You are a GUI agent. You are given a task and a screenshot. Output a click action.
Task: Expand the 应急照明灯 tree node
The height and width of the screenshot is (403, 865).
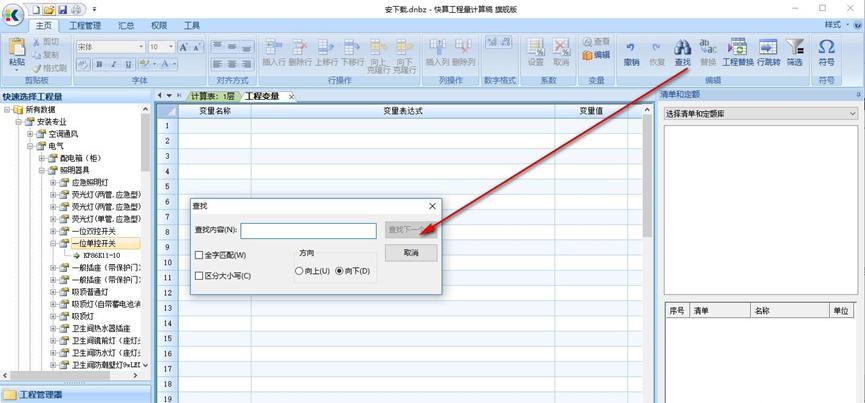[x=53, y=182]
